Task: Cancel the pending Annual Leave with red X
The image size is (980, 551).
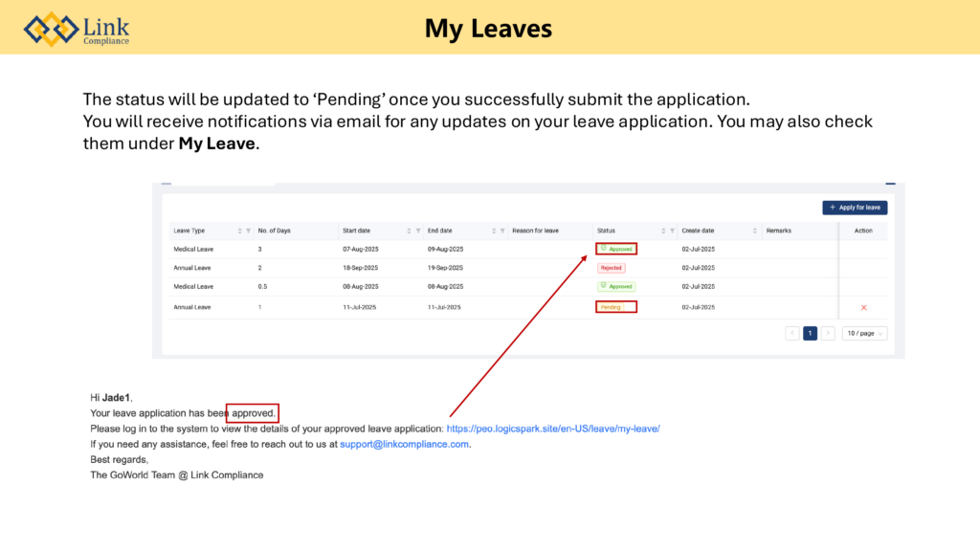Action: coord(863,307)
